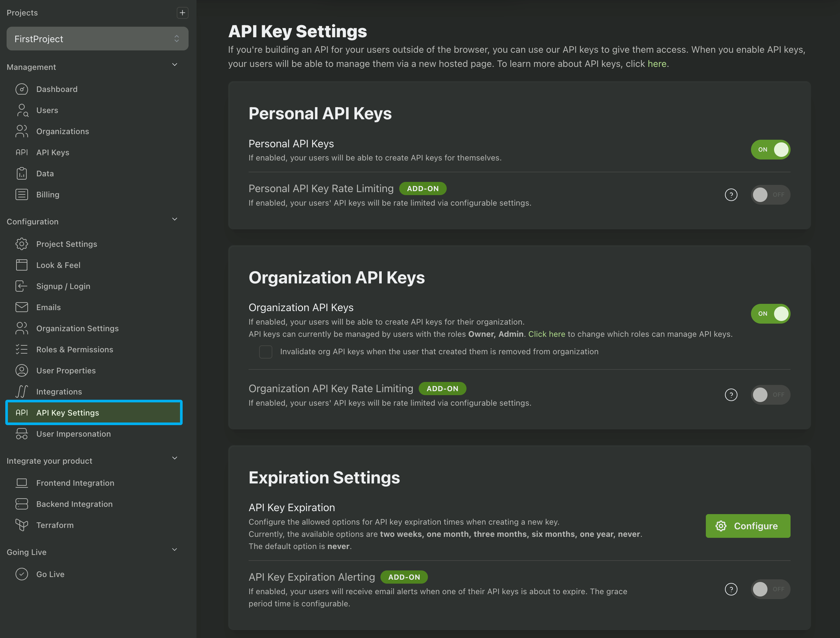Click the 'Click here' roles link
Image resolution: width=840 pixels, height=638 pixels.
[x=547, y=334]
